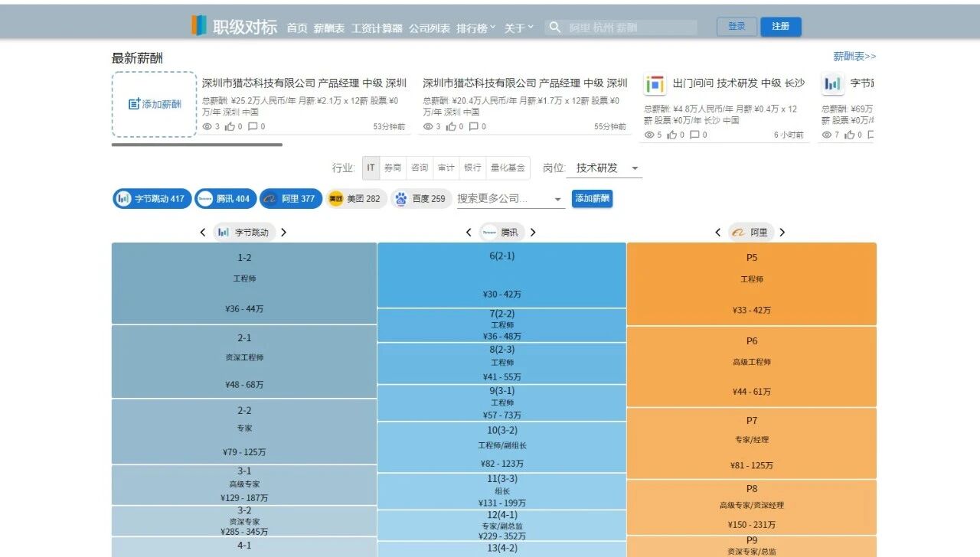Click the right arrow beside 腾讯 column header
The image size is (980, 557).
534,232
